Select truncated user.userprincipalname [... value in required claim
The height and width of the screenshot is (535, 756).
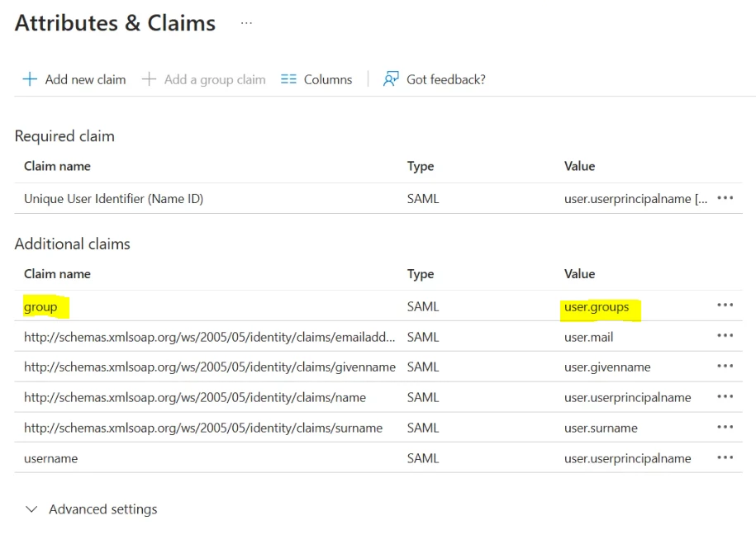[636, 199]
